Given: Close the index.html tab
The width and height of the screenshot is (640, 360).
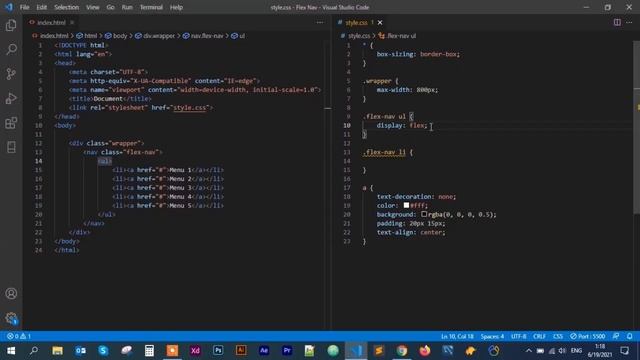Looking at the screenshot, I should click(x=72, y=22).
